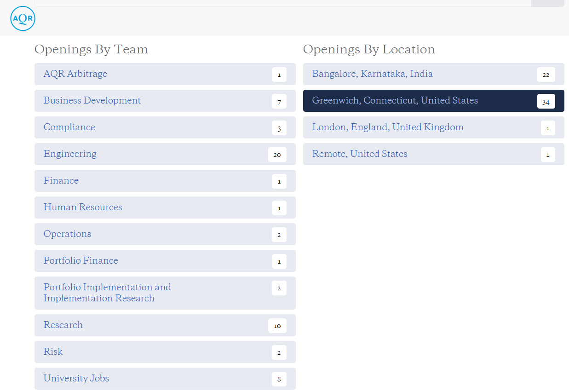
Task: Open the AQR Arbitrage team openings
Action: pyautogui.click(x=75, y=74)
